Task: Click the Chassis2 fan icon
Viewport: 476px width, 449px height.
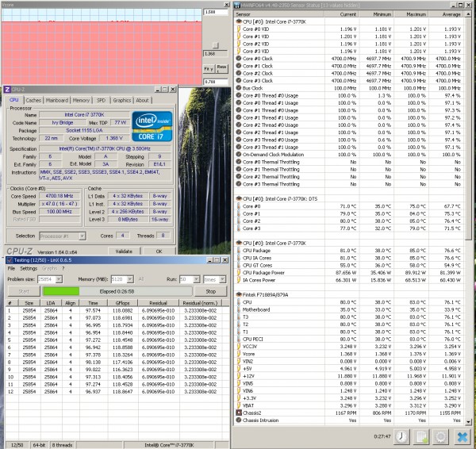Action: 239,413
